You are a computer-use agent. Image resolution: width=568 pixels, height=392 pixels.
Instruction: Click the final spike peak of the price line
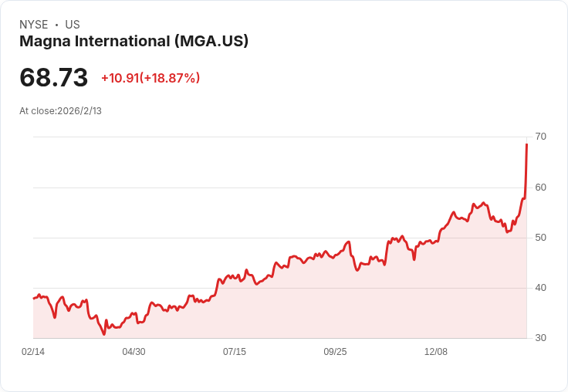(x=526, y=144)
